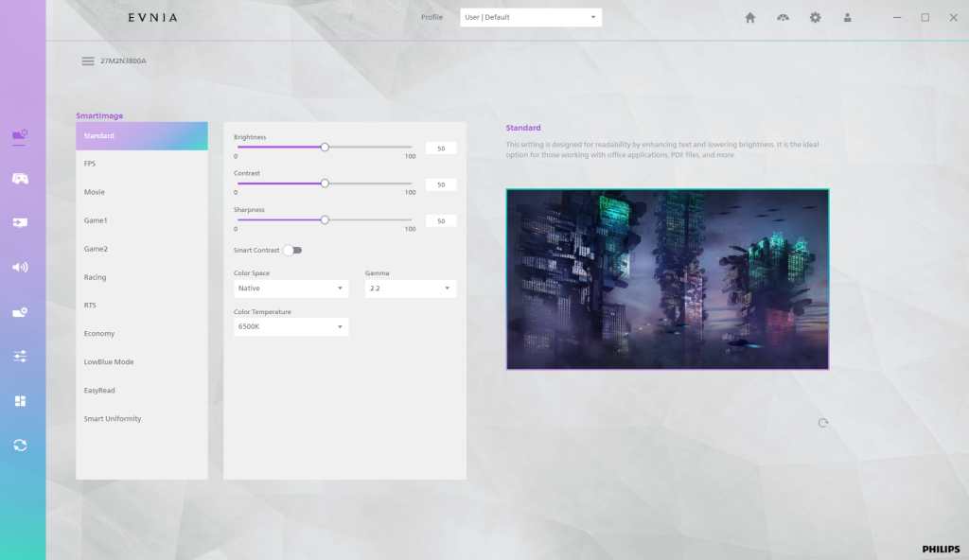The height and width of the screenshot is (560, 969).
Task: Toggle the Smart Contrast switch
Action: (x=292, y=251)
